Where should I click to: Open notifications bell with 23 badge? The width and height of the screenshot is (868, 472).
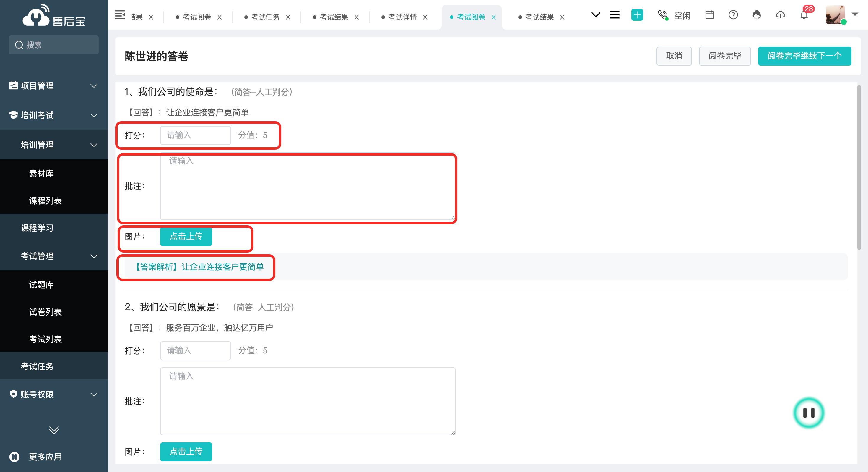(804, 15)
